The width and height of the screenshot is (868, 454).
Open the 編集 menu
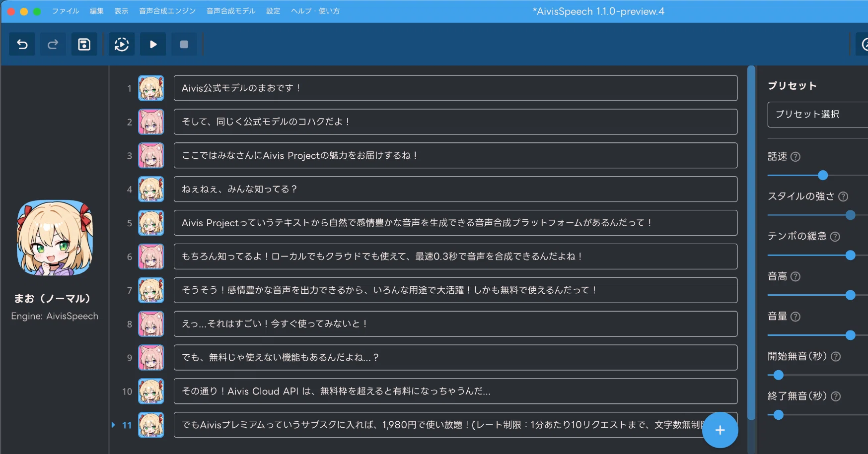pyautogui.click(x=97, y=11)
